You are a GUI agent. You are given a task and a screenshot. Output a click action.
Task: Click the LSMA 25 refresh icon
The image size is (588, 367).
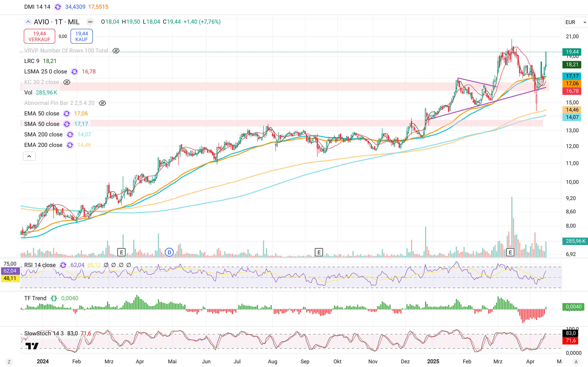pyautogui.click(x=74, y=72)
